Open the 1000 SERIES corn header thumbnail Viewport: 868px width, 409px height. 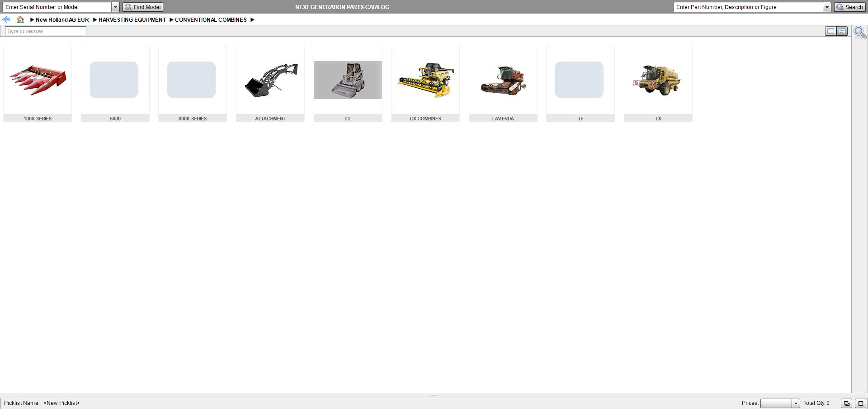(38, 80)
